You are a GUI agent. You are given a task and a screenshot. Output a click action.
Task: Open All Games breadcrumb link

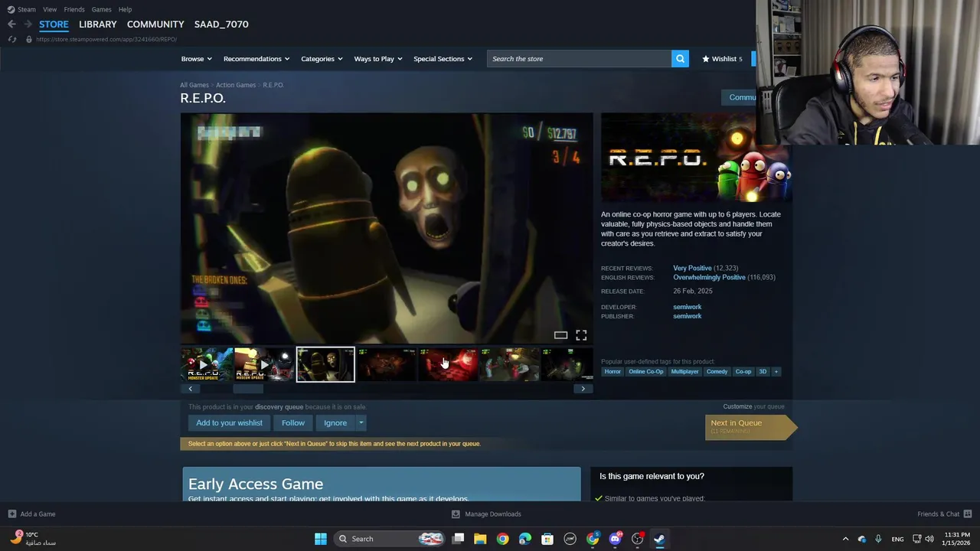pos(194,85)
